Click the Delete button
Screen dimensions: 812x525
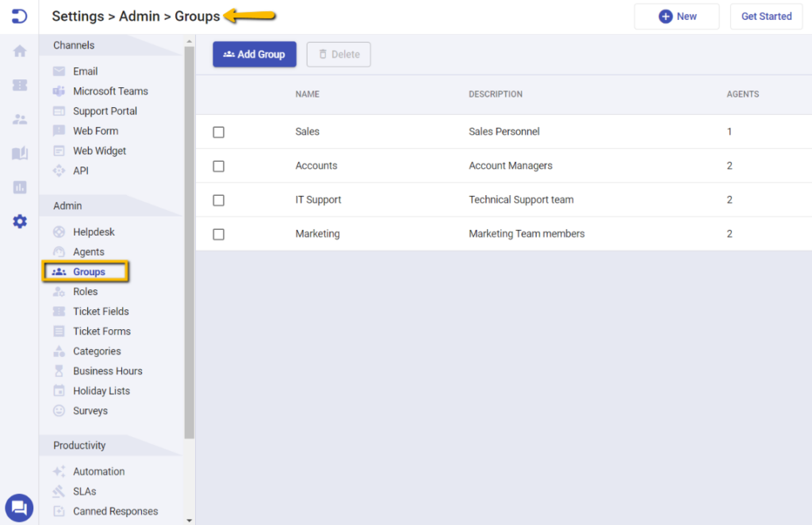(x=339, y=55)
